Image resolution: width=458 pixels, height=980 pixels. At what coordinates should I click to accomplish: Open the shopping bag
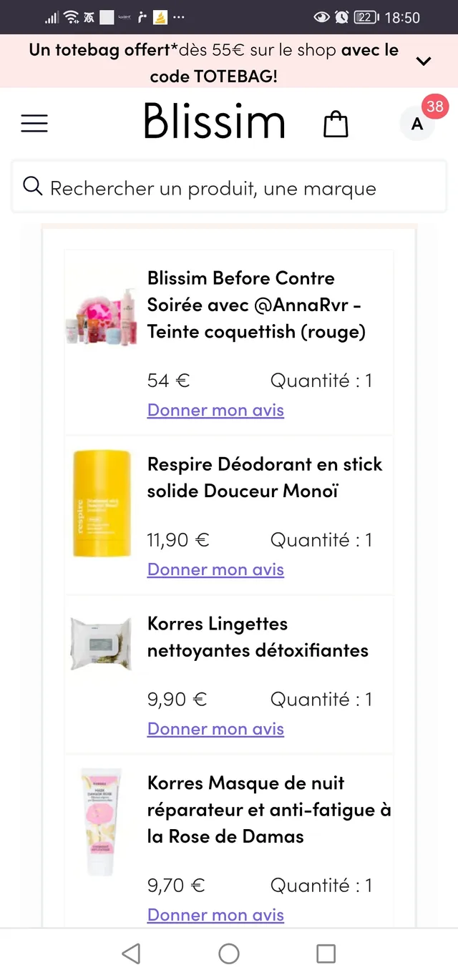coord(335,123)
